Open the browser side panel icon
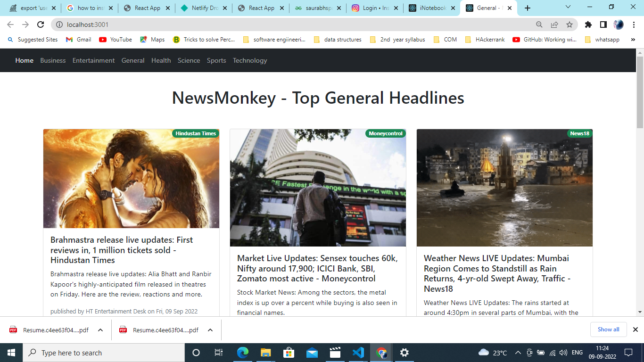This screenshot has height=362, width=644. click(x=603, y=25)
